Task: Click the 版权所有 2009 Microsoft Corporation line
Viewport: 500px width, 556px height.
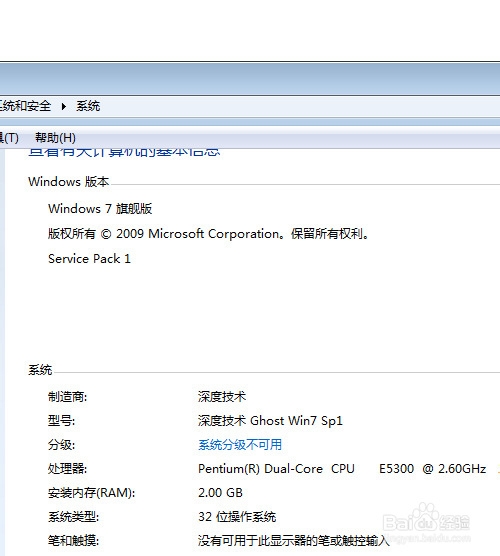Action: pyautogui.click(x=209, y=234)
